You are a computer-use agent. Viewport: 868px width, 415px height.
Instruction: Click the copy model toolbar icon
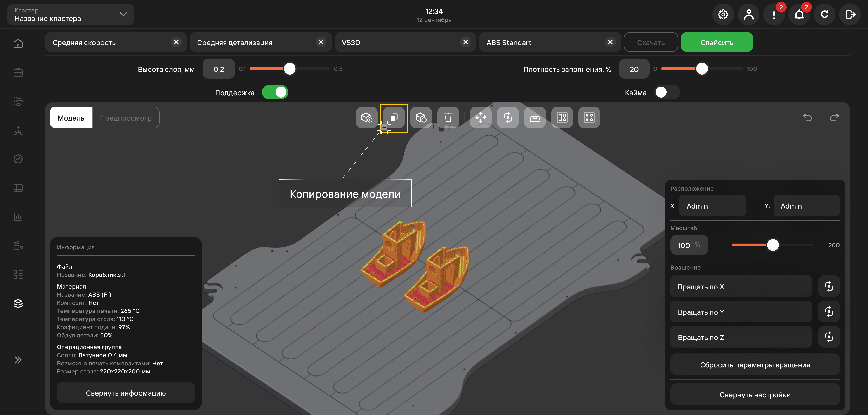[394, 117]
